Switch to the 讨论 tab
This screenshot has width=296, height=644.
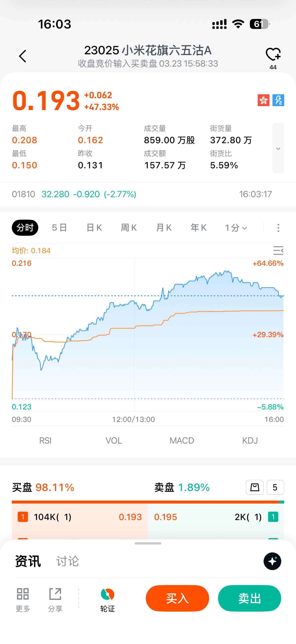tap(67, 561)
